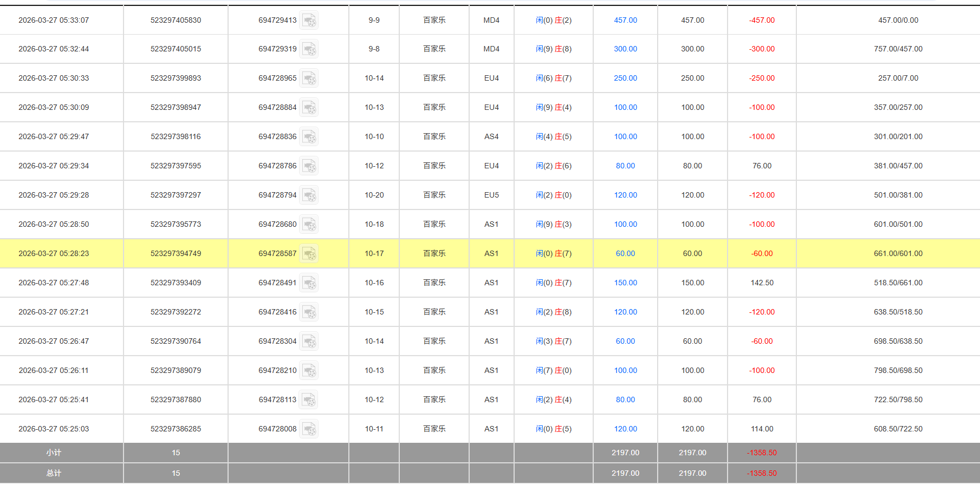Click the blue 250.00 bet amount link
This screenshot has height=498, width=980.
tap(625, 78)
